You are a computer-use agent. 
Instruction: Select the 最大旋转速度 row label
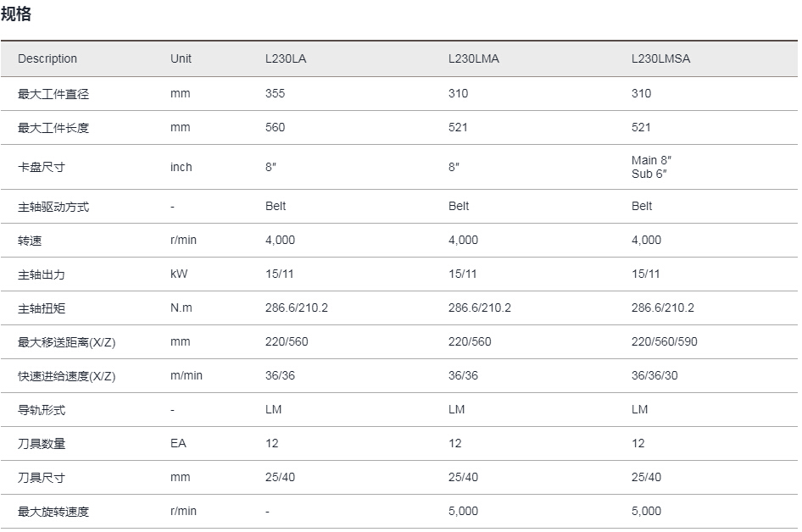click(x=53, y=512)
